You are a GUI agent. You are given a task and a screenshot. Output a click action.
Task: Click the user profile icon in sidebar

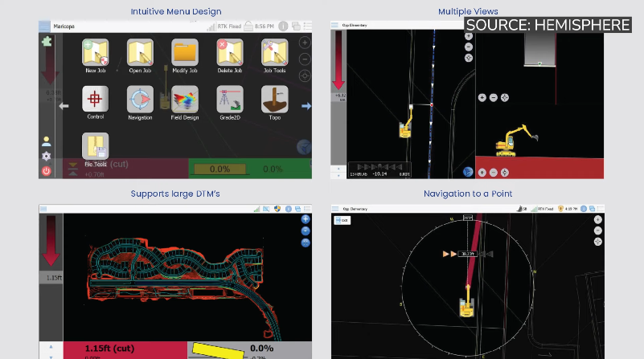(x=46, y=141)
